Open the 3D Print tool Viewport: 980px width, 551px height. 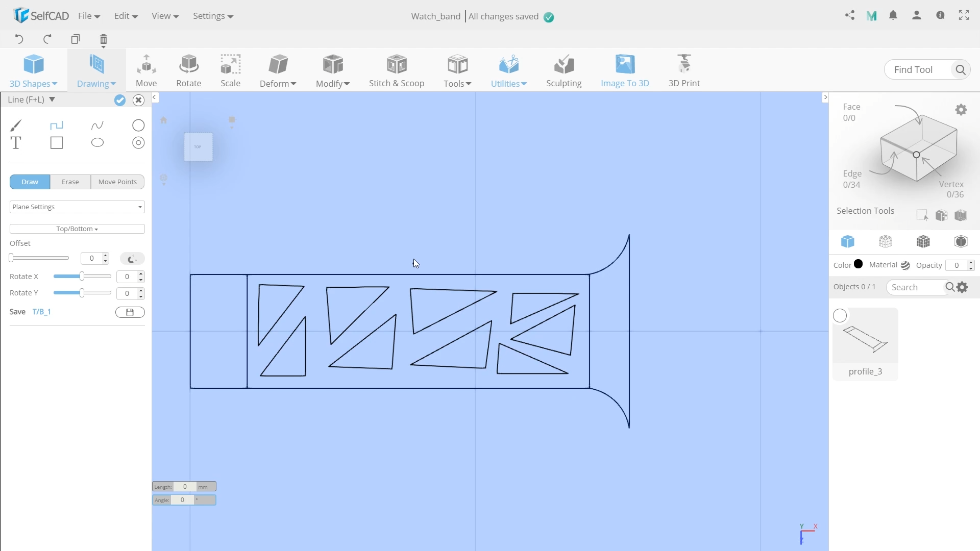684,70
